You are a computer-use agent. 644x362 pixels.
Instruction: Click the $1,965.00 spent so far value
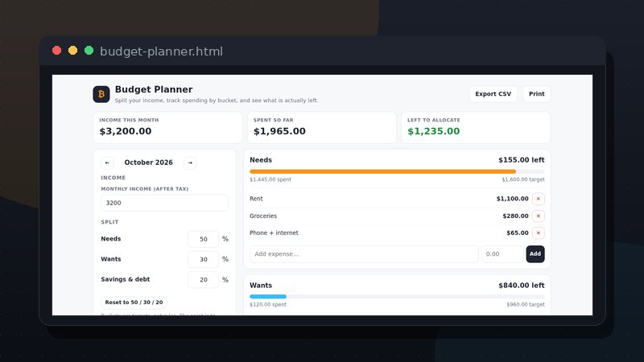coord(279,131)
